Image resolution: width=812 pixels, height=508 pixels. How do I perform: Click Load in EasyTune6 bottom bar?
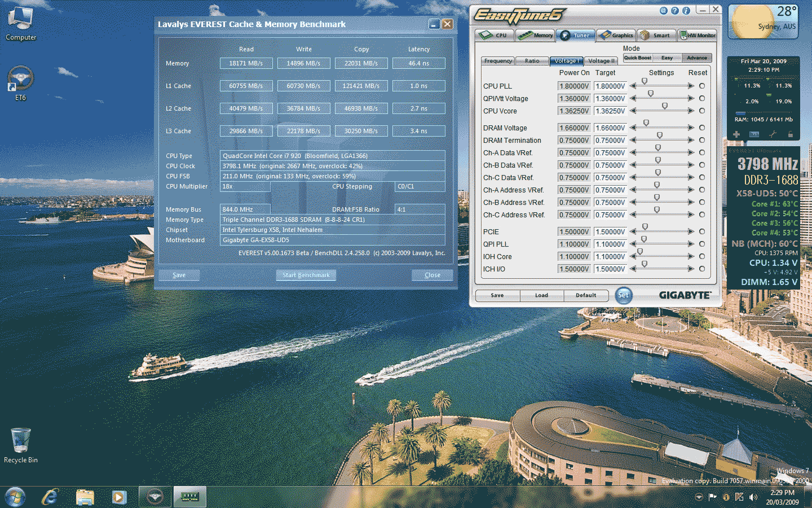(541, 295)
